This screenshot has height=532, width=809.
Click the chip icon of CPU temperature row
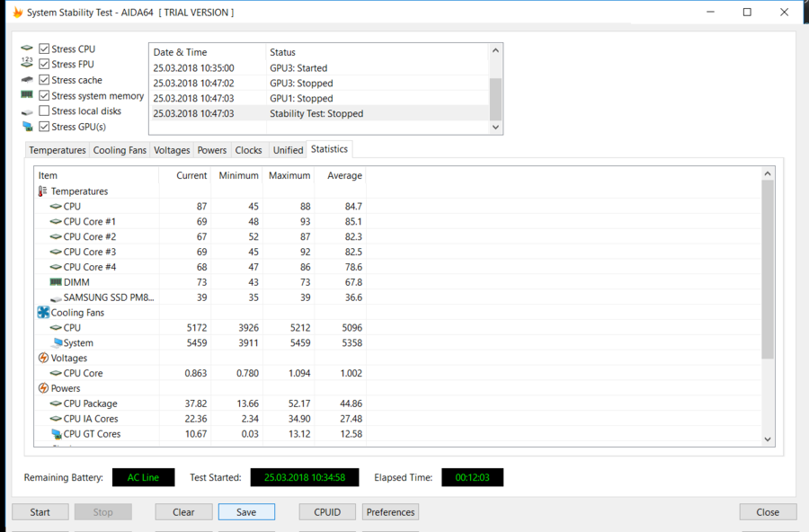pos(56,206)
